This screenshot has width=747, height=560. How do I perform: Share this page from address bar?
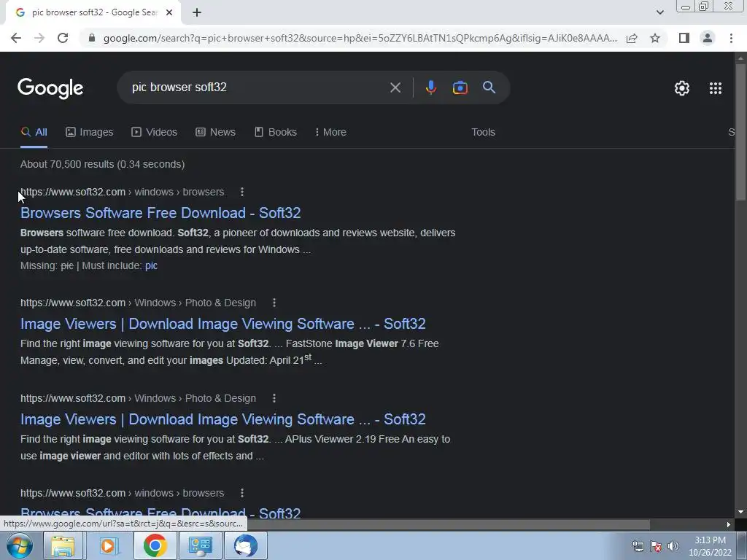click(x=632, y=38)
